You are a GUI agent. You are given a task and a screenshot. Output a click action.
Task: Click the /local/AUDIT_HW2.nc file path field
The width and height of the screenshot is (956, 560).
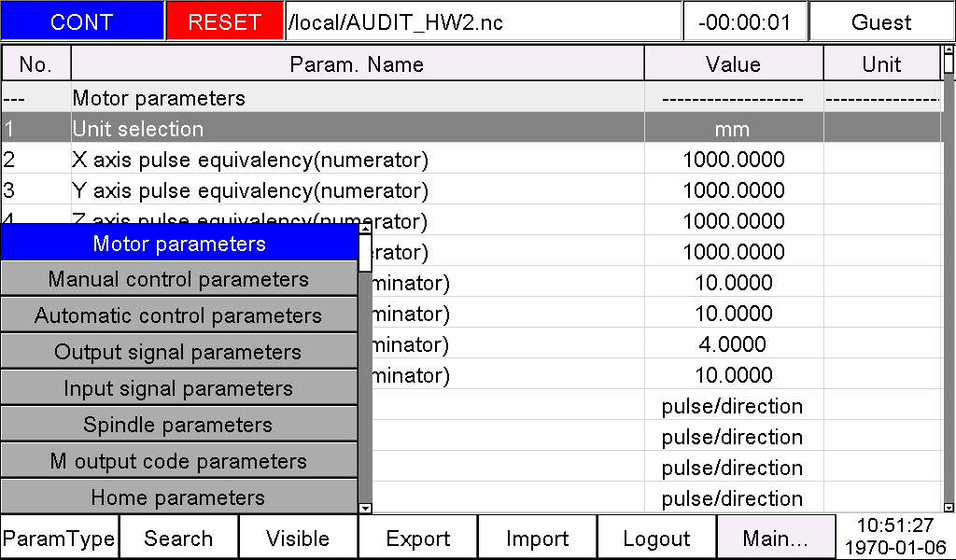[483, 22]
